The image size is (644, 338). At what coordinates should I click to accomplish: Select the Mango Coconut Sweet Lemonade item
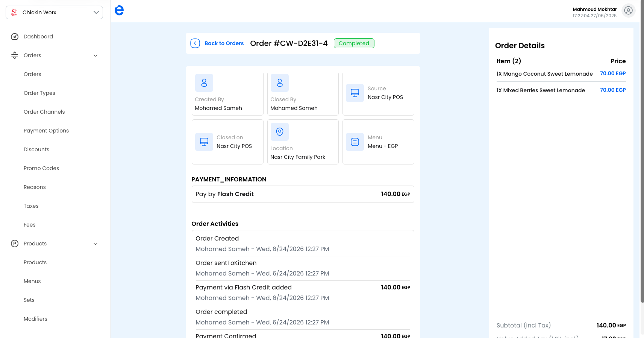click(x=545, y=74)
